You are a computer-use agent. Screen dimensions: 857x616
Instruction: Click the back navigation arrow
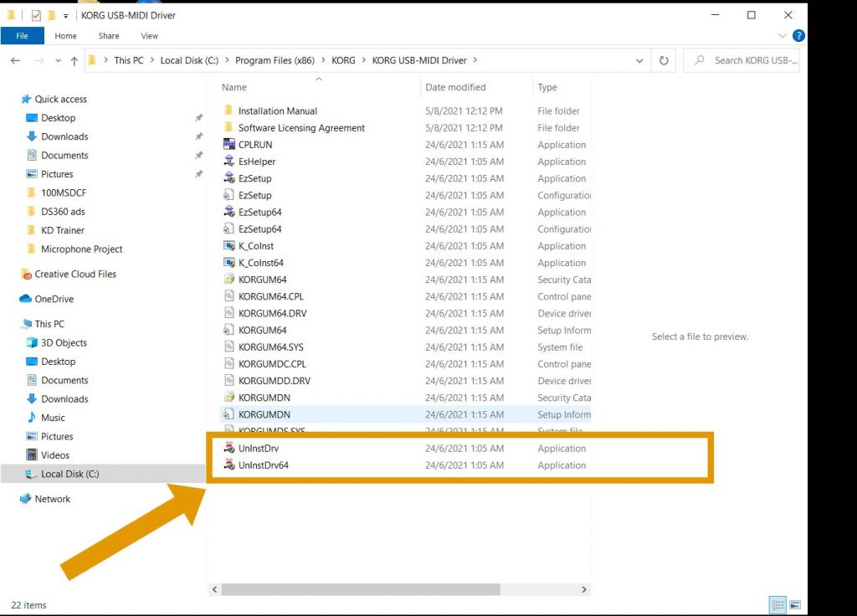click(15, 60)
